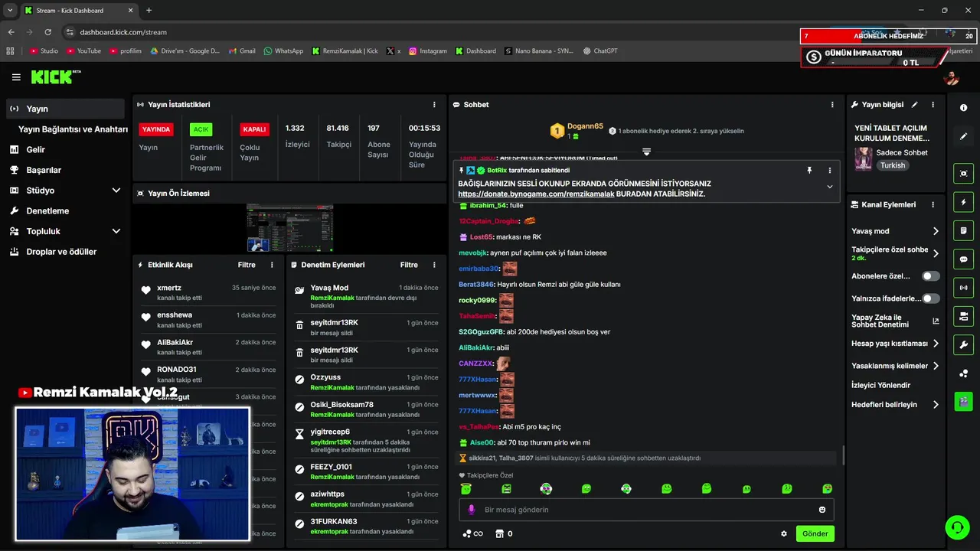
Task: Open Filtre in Etkinlik Akışı
Action: (x=247, y=265)
